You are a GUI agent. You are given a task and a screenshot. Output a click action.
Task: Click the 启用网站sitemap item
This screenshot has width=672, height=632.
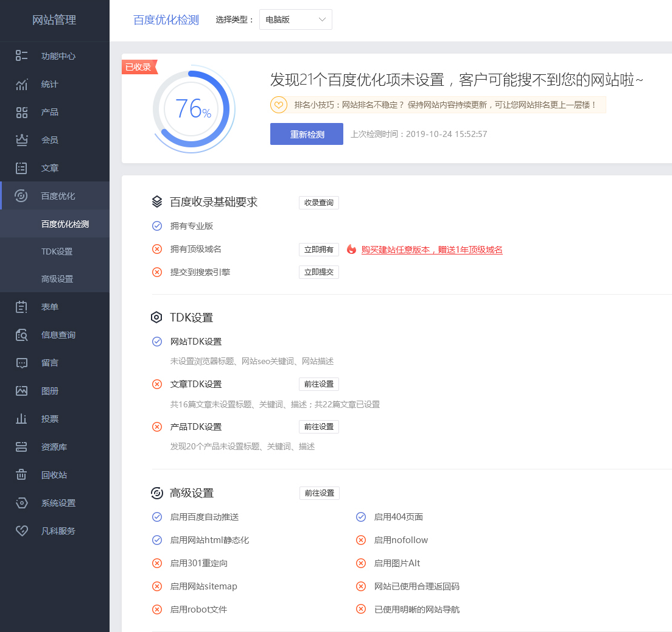click(x=203, y=586)
